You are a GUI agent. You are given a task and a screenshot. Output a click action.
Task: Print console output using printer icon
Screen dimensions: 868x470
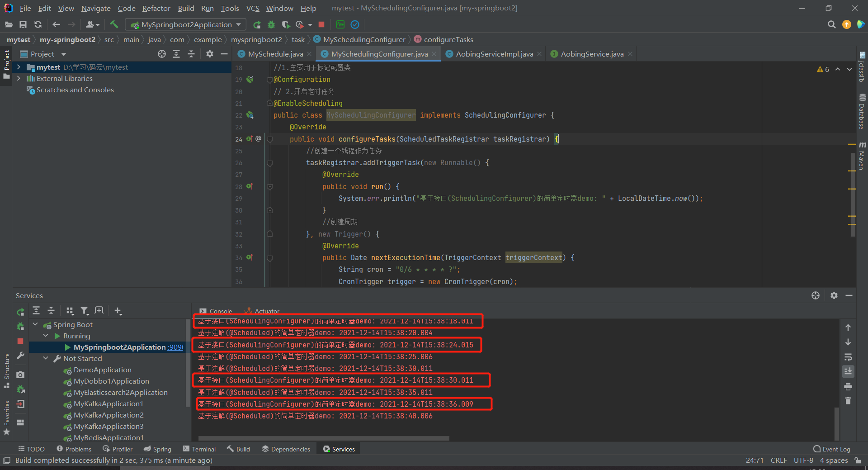pyautogui.click(x=849, y=387)
